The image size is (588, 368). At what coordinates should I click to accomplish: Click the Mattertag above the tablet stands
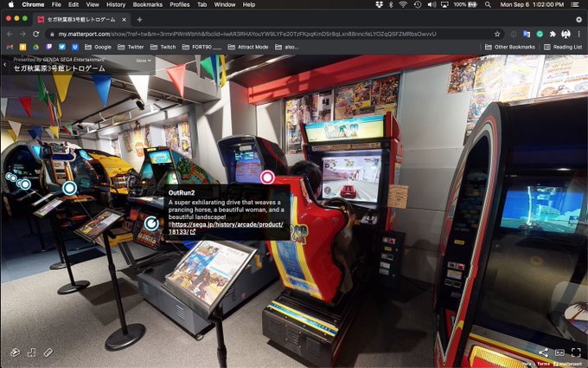[x=69, y=188]
